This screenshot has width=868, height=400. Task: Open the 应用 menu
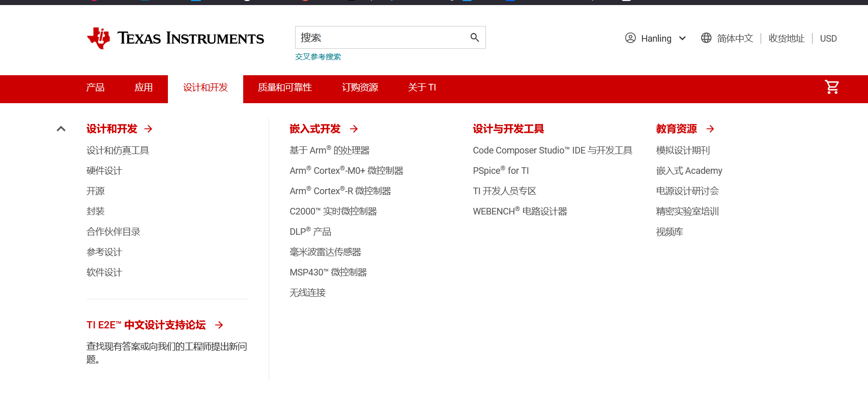[143, 88]
